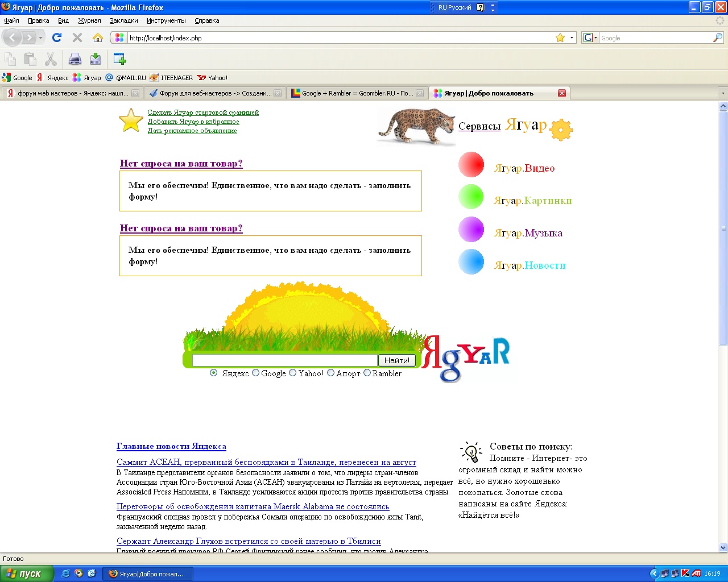The height and width of the screenshot is (582, 728).
Task: Select the Апорт search radio button
Action: [330, 373]
